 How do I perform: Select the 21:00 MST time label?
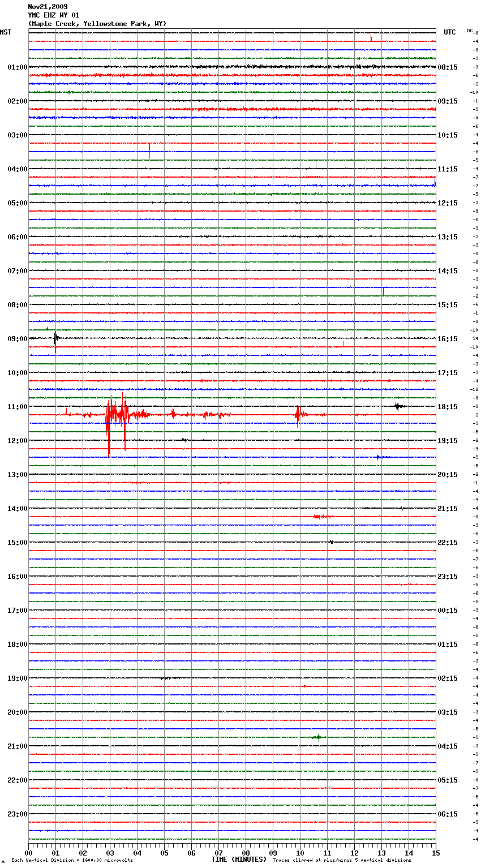[18, 746]
